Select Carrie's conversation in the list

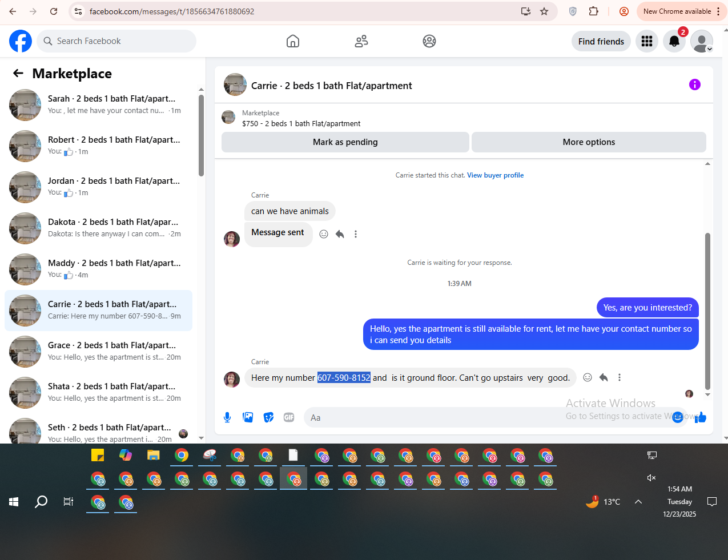pyautogui.click(x=98, y=311)
